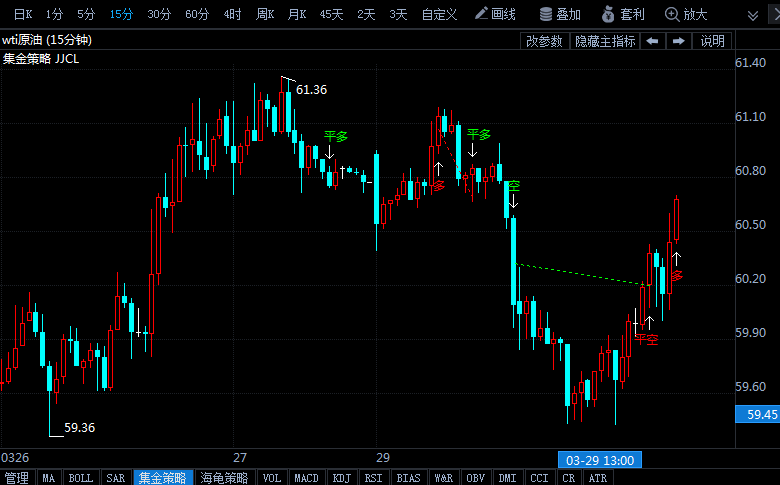Image resolution: width=780 pixels, height=485 pixels.
Task: Select the 集金策略 indicator tab
Action: coord(163,478)
